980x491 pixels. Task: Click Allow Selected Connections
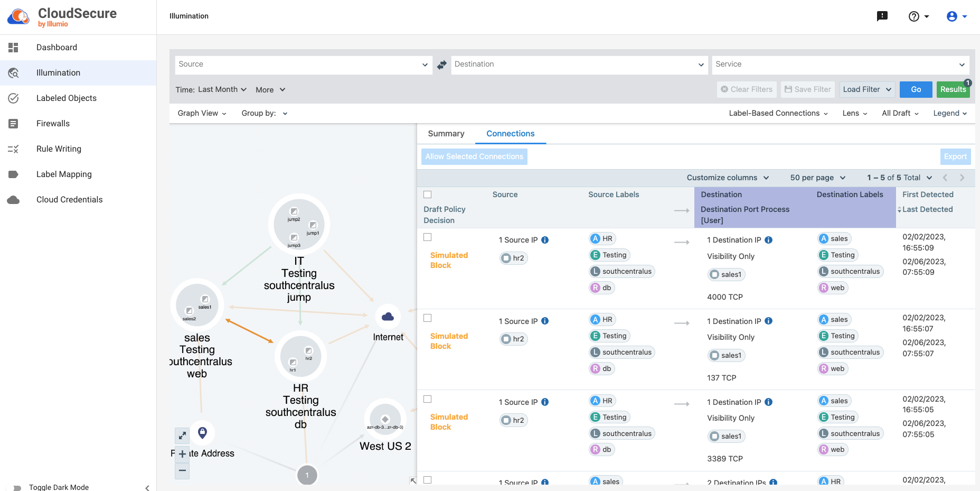[474, 156]
